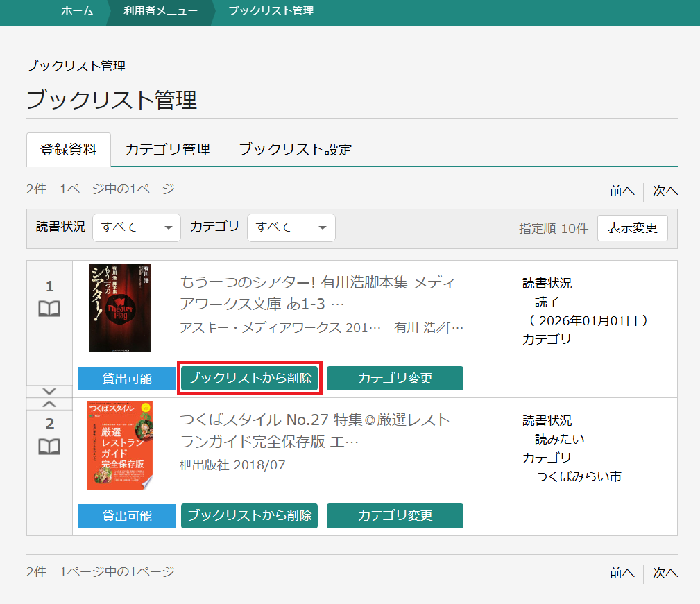Open the つくばスタイル No.27 title link
The image size is (700, 604).
(315, 430)
